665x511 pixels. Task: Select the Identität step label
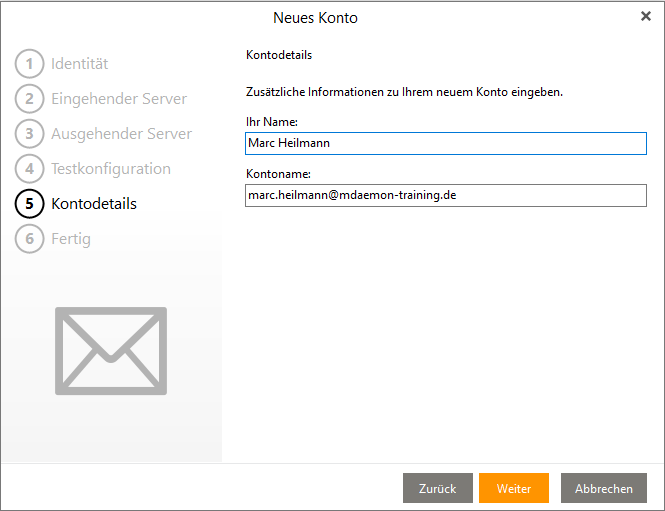(80, 64)
